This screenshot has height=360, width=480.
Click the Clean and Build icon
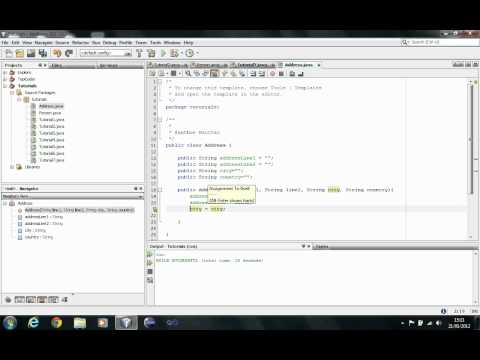click(x=151, y=53)
